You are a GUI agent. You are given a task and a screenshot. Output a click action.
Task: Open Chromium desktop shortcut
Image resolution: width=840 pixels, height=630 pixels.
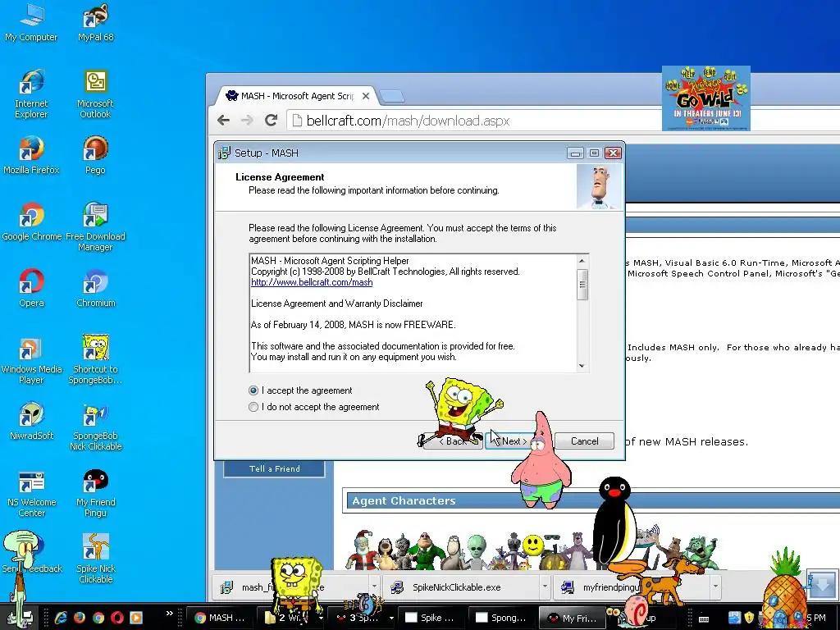point(95,288)
